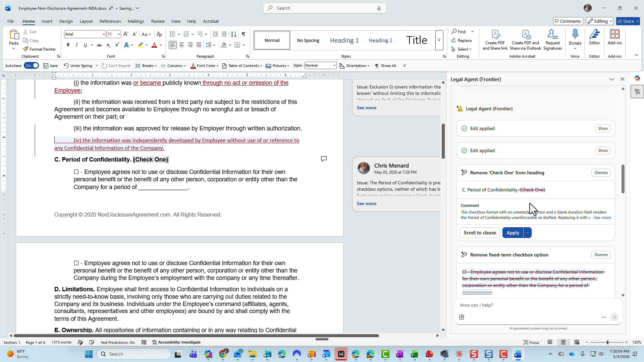
Task: Open the Acrobat tab
Action: pos(211,21)
